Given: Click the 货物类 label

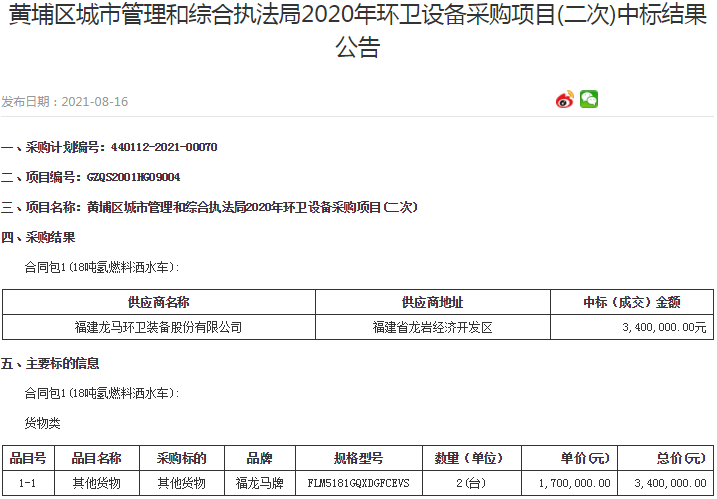Looking at the screenshot, I should (42, 423).
